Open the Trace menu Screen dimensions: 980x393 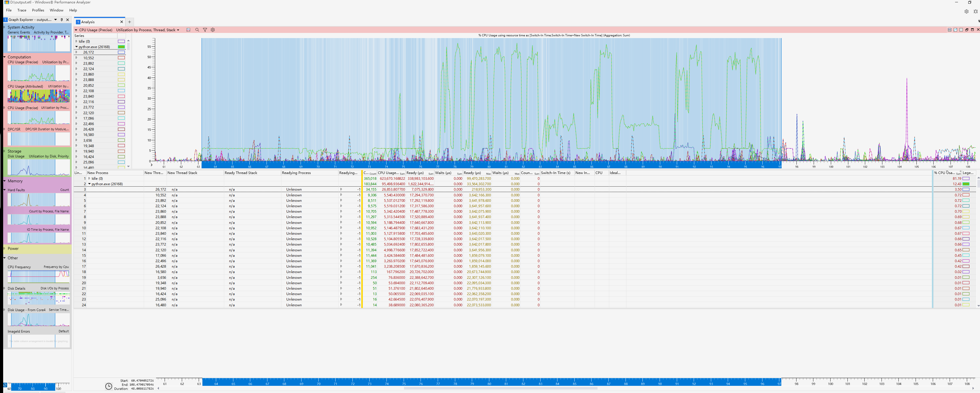pyautogui.click(x=22, y=10)
